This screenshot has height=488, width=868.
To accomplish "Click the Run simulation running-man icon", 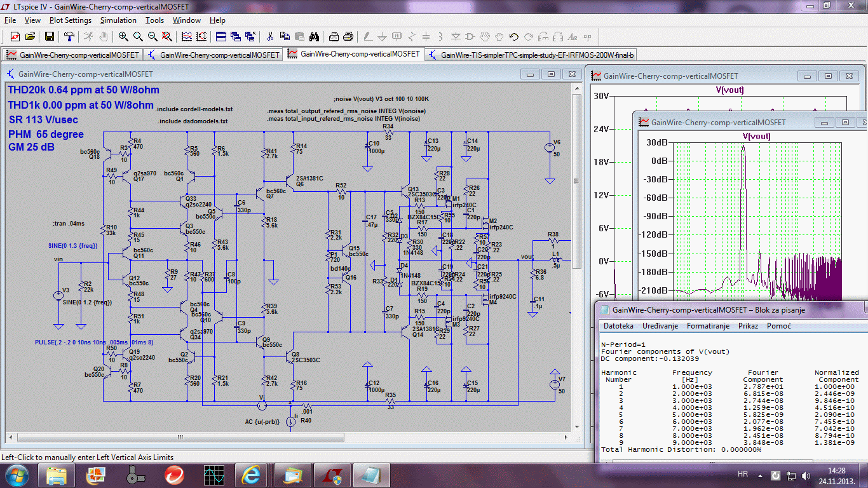I will point(89,36).
